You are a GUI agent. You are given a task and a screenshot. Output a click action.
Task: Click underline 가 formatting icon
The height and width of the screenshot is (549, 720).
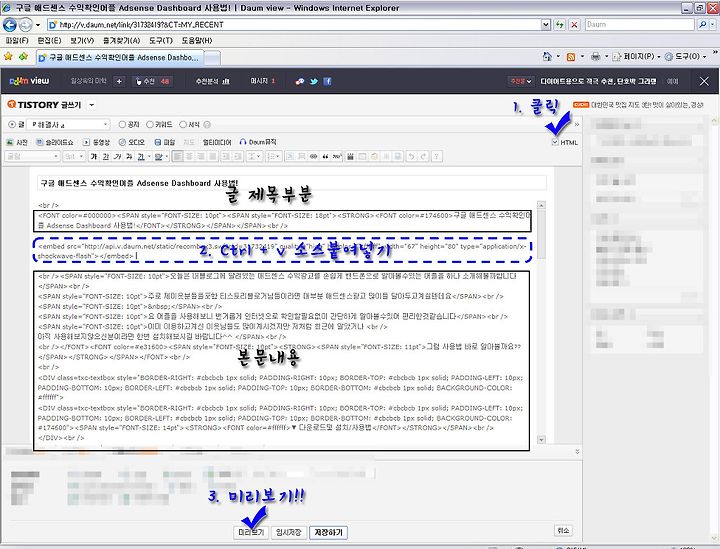point(106,157)
